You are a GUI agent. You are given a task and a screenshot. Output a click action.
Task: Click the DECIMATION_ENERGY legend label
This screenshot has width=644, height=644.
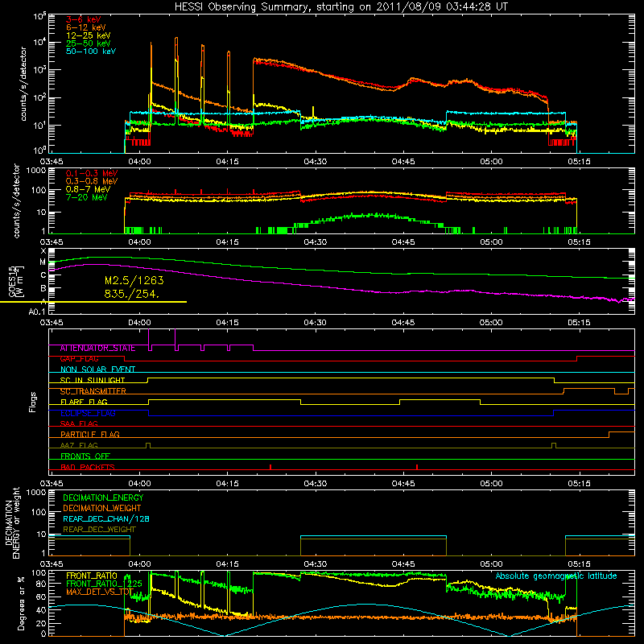(103, 497)
